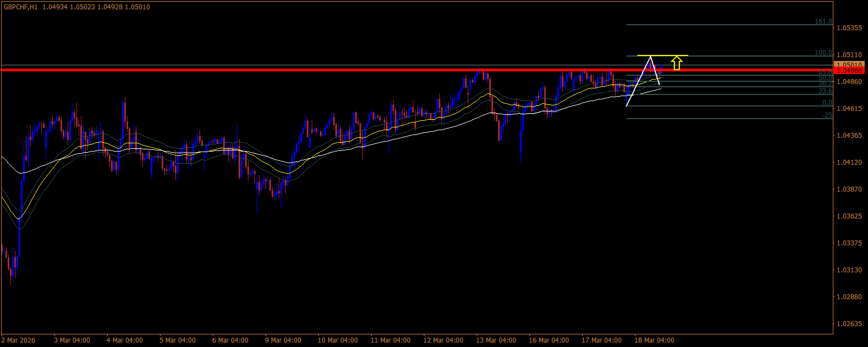
Task: Select the white rising trendline before the peak
Action: [x=639, y=81]
